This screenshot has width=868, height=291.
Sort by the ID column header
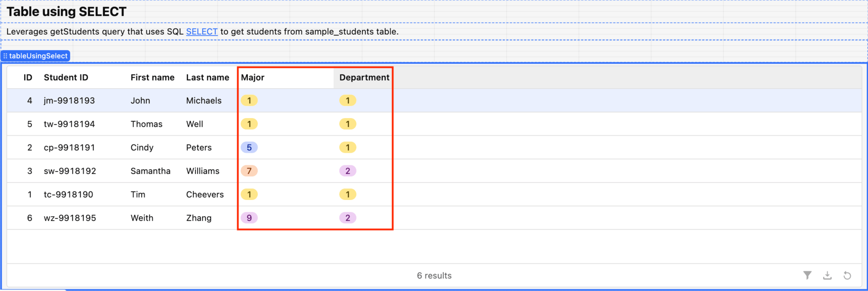pos(28,78)
